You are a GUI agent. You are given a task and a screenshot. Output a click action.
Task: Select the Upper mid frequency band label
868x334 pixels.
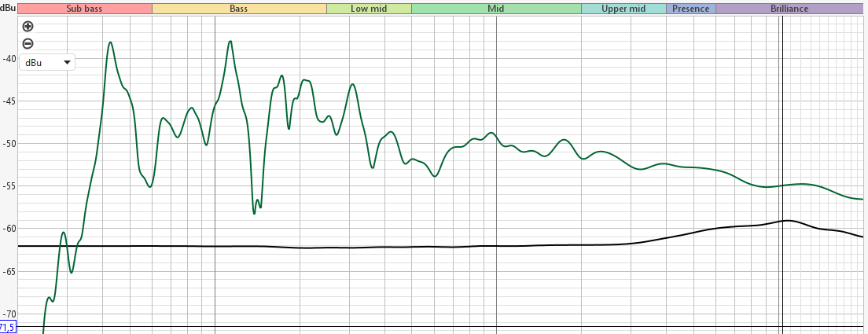tap(623, 9)
